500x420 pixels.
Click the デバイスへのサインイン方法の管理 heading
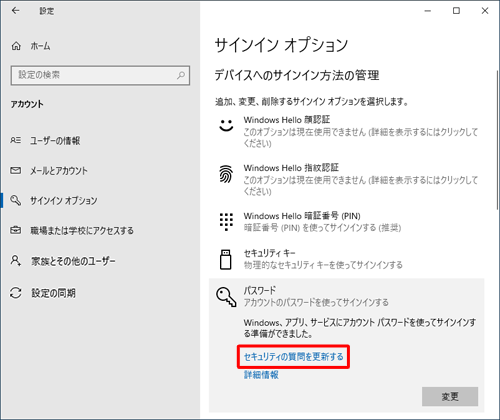point(297,75)
